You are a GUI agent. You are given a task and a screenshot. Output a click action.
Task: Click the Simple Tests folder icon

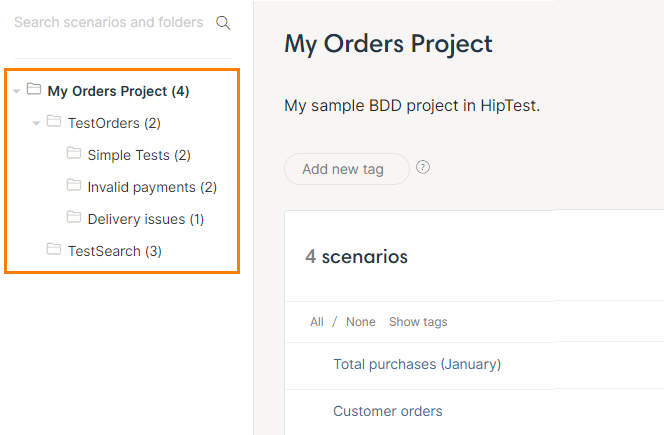click(x=74, y=154)
